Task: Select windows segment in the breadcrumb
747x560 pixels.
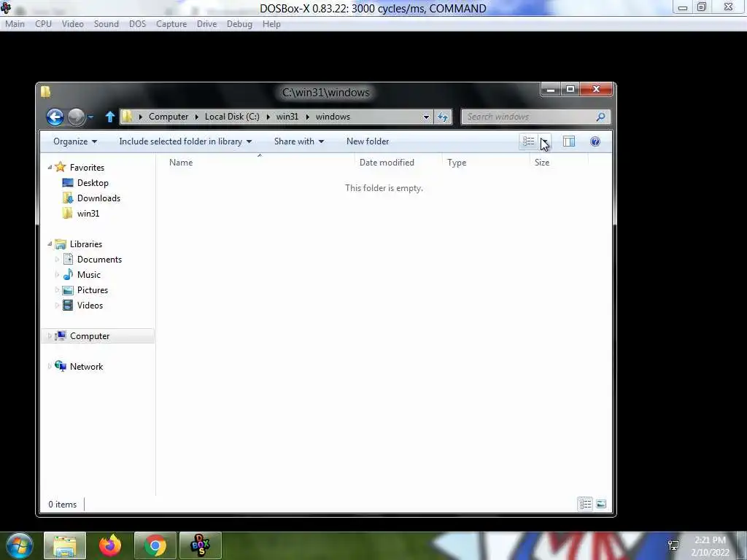Action: (x=333, y=117)
